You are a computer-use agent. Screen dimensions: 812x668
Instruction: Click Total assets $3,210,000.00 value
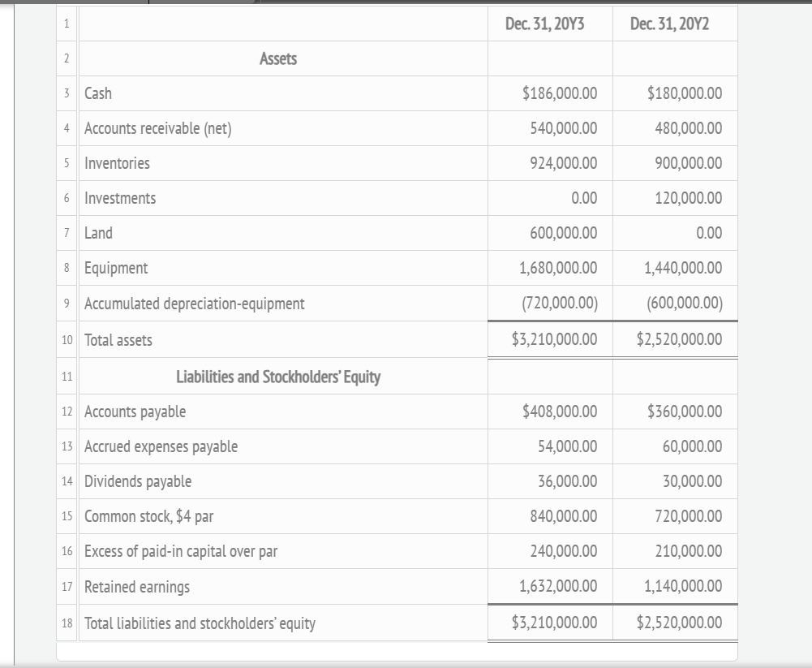[555, 339]
